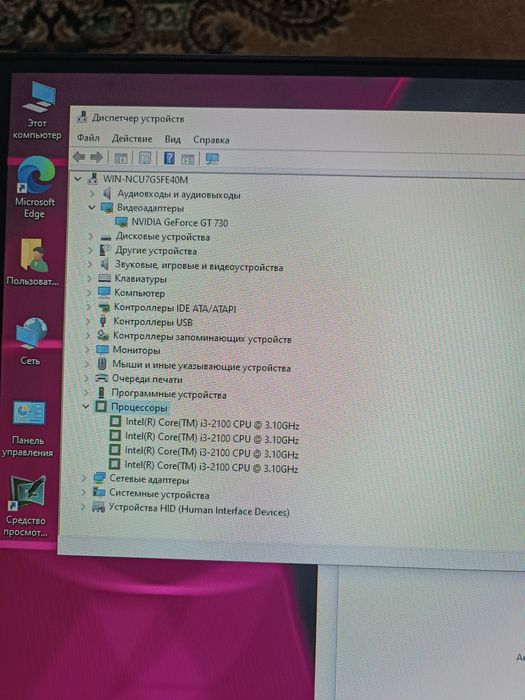The height and width of the screenshot is (700, 525).
Task: Open the Действие menu
Action: 132,139
